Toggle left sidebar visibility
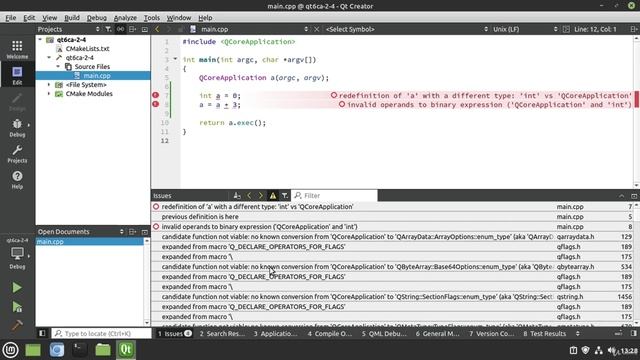The width and height of the screenshot is (640, 360). click(x=42, y=333)
